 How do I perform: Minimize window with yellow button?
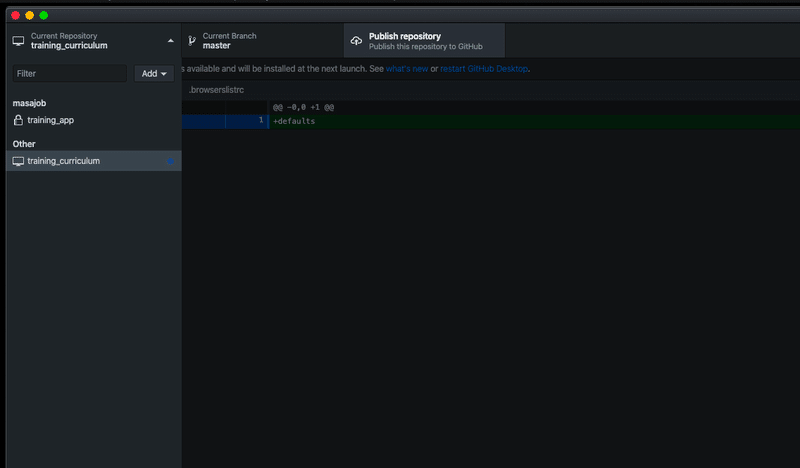coord(30,15)
